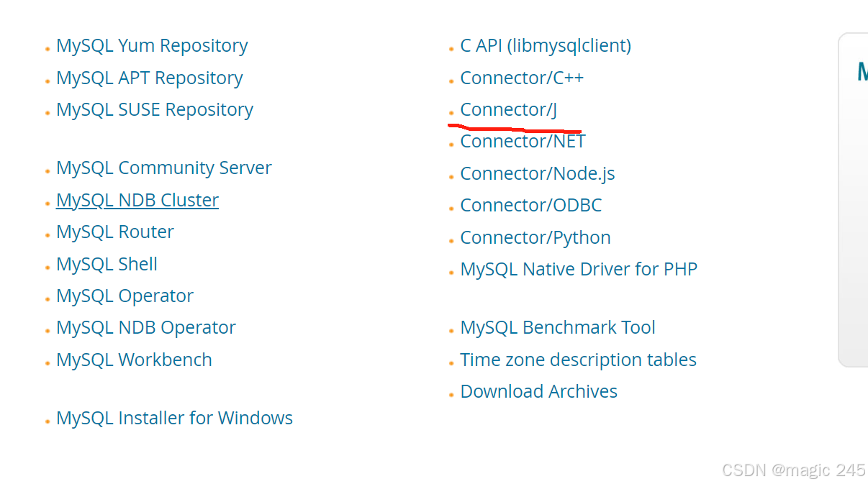Open the MySQL NDB Operator link
Viewport: 868px width, 484px height.
click(146, 327)
